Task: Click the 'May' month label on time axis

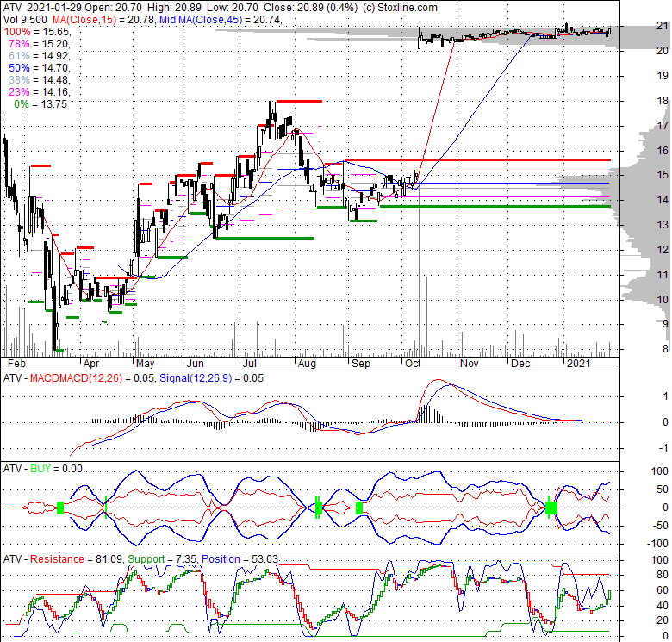Action: [145, 364]
